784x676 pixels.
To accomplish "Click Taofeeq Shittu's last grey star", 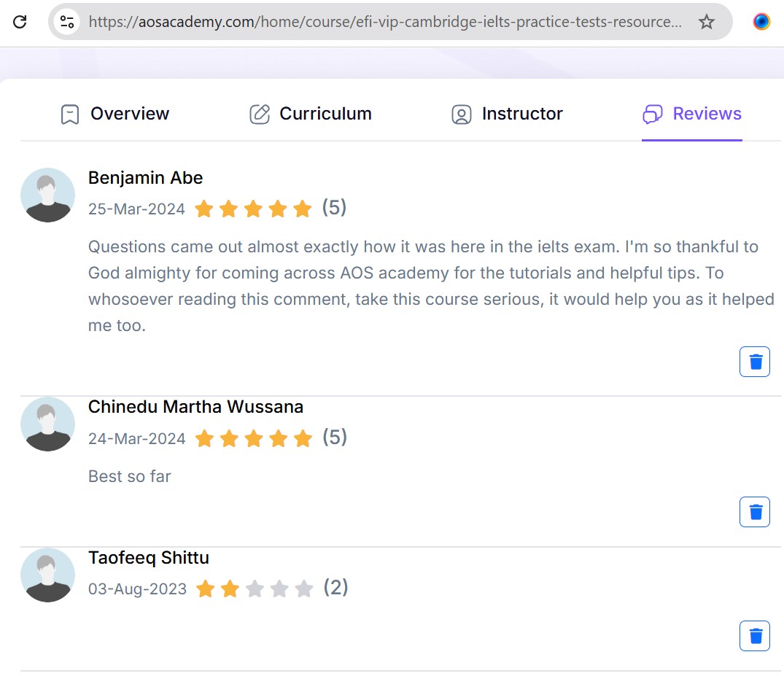I will 303,589.
